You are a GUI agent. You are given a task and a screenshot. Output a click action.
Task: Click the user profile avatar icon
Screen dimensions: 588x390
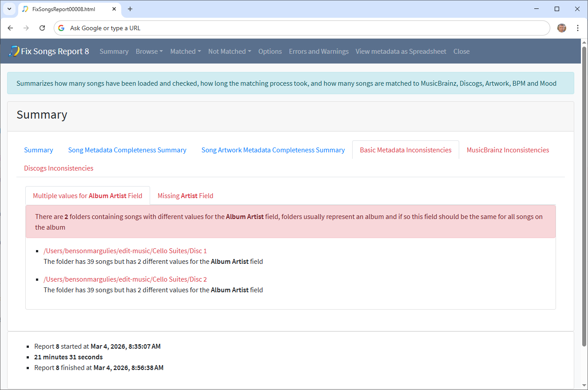coord(562,28)
